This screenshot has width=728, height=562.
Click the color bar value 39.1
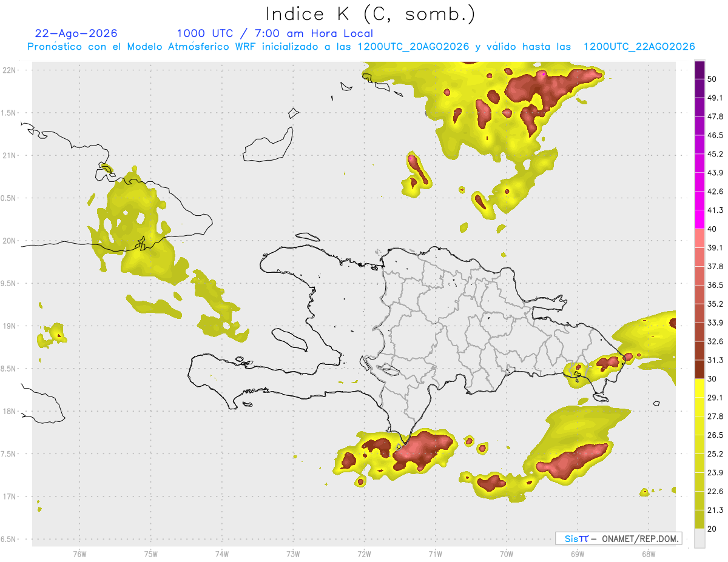tap(715, 247)
